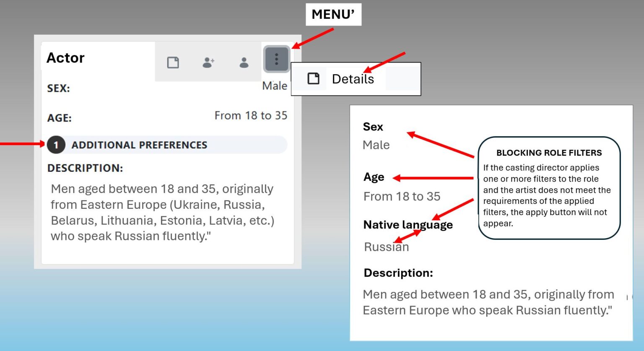The width and height of the screenshot is (644, 351).
Task: Select Details from the popup menu
Action: coord(353,79)
